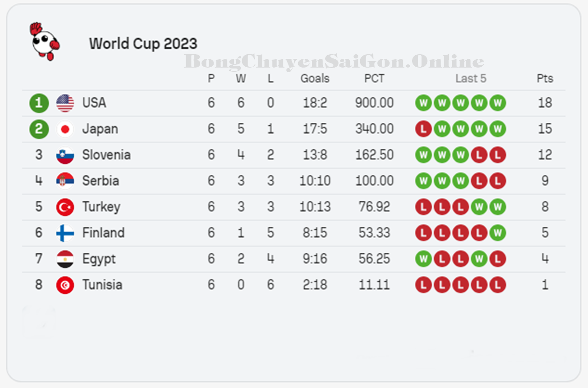Image resolution: width=588 pixels, height=388 pixels.
Task: Click the Japan flag icon
Action: (x=65, y=129)
